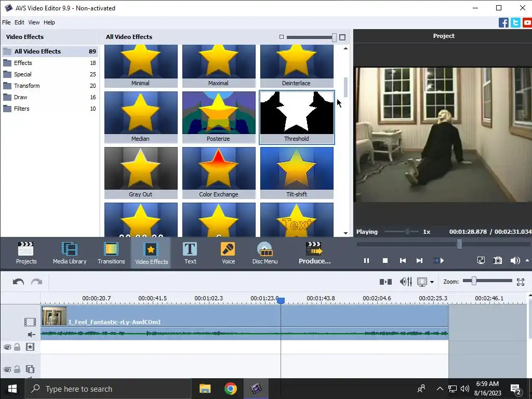Select the Color Exchange effect thumbnail

click(x=219, y=172)
